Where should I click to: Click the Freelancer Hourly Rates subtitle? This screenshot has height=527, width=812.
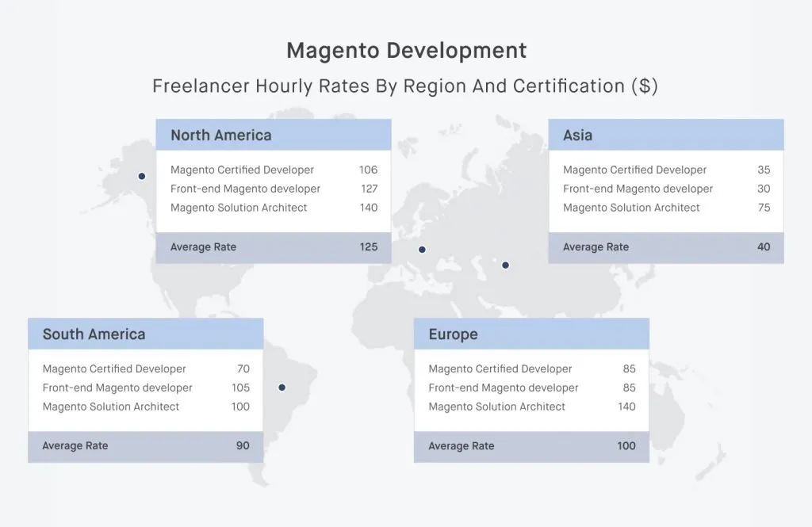point(405,86)
